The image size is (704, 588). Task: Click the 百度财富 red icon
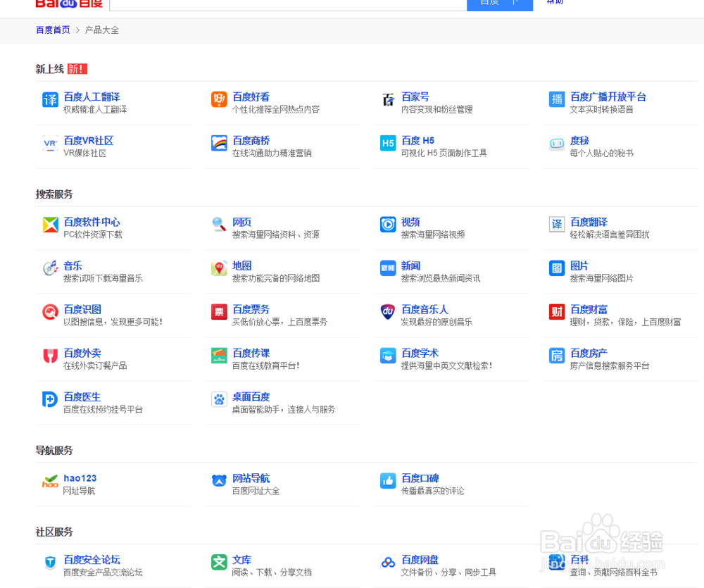coord(557,312)
